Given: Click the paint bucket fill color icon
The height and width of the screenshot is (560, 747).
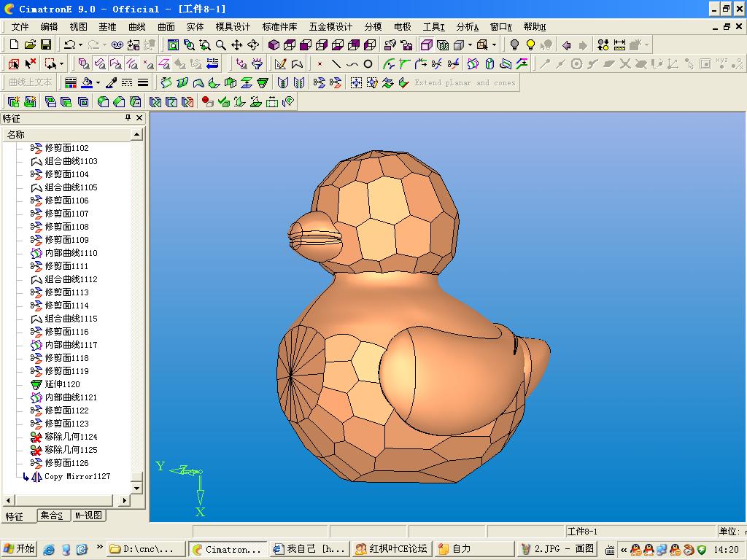Looking at the screenshot, I should pos(87,83).
